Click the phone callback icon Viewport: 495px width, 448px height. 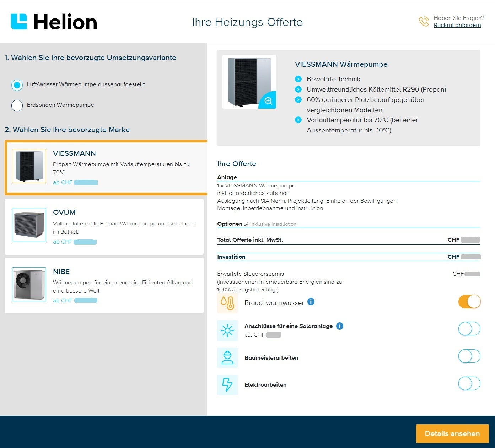click(424, 22)
